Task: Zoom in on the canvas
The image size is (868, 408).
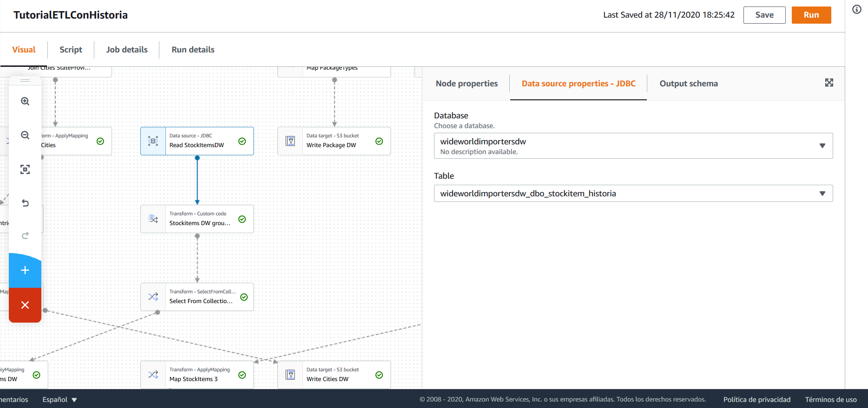Action: tap(25, 101)
